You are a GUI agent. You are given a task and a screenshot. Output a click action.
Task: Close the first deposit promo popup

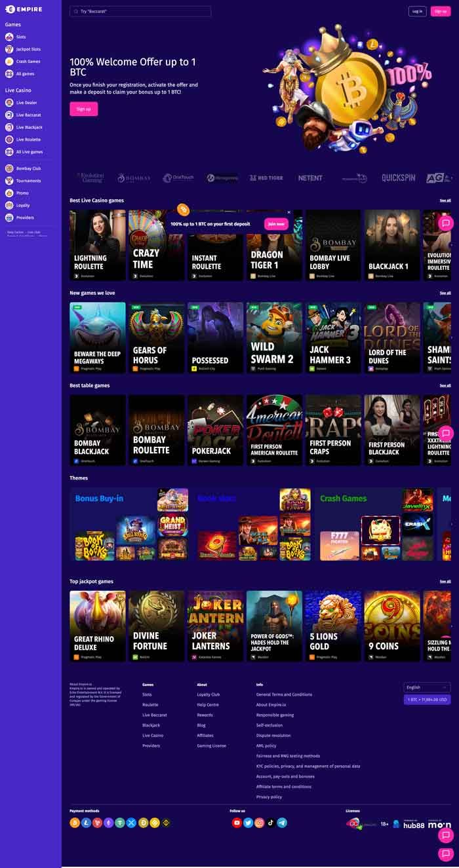[289, 212]
